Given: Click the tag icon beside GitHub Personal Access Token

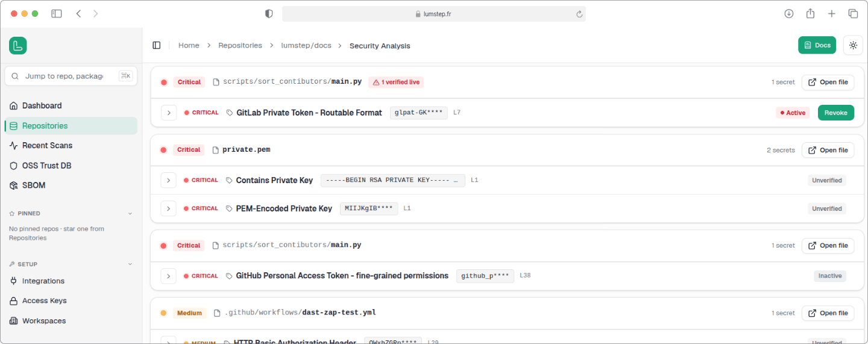Looking at the screenshot, I should pos(229,276).
